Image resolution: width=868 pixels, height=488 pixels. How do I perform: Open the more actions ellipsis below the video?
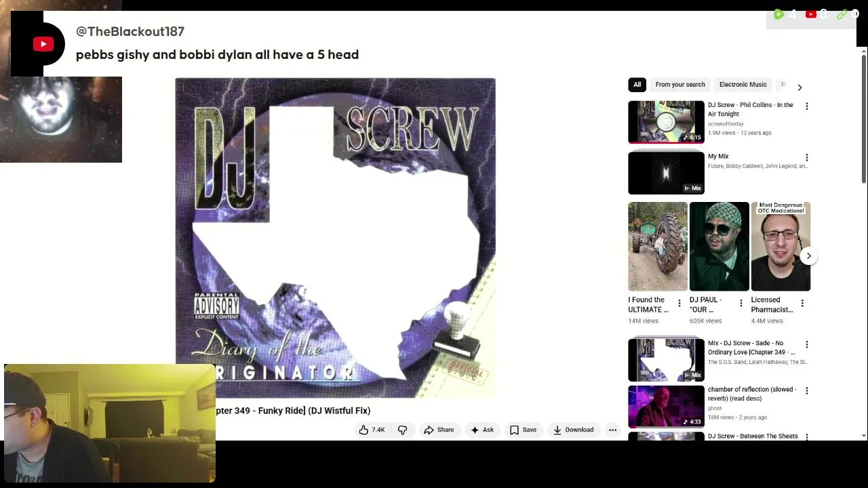612,430
